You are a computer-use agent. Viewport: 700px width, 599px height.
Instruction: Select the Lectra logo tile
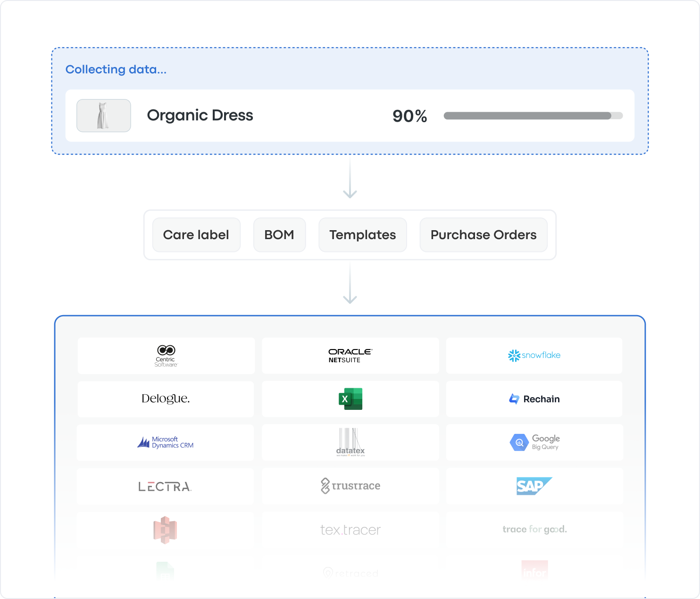pos(165,486)
